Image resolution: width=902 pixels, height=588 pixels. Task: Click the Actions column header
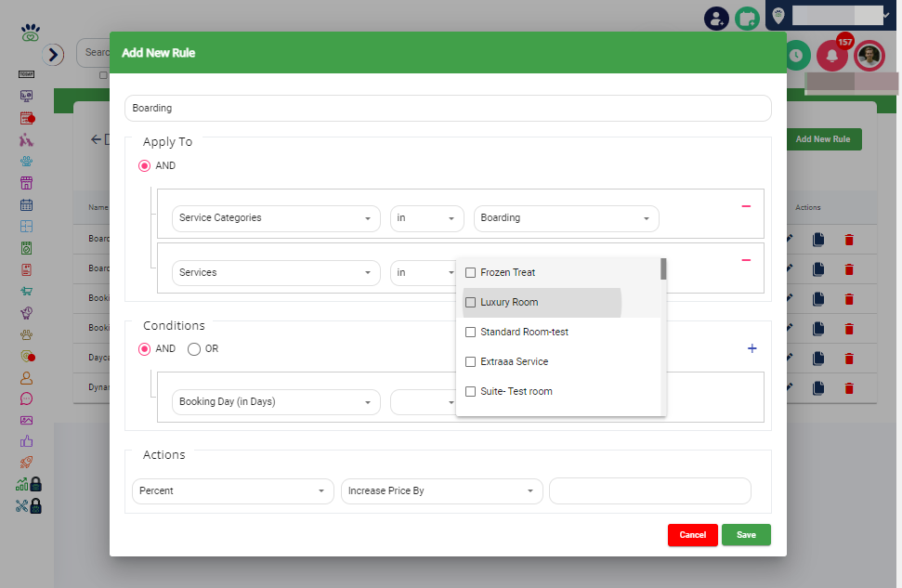click(x=807, y=208)
